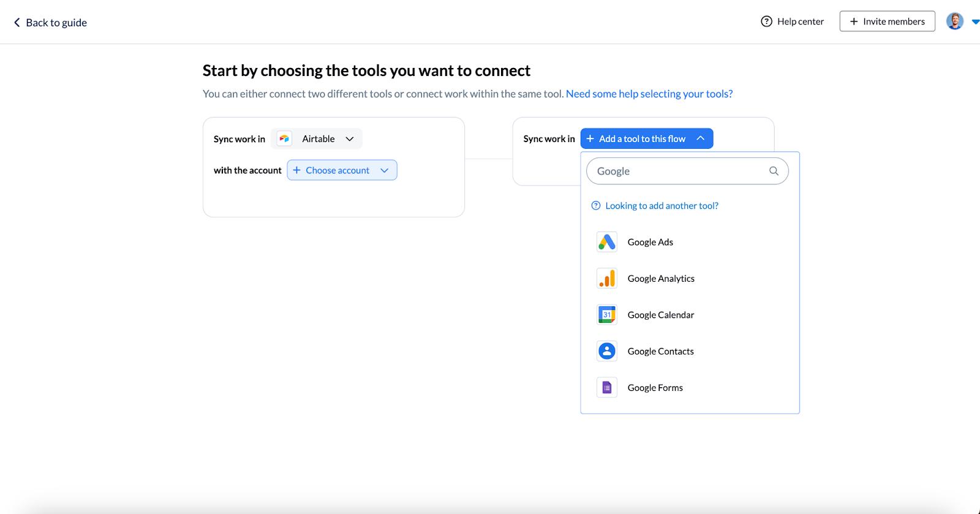The width and height of the screenshot is (980, 514).
Task: Click the Airtable tool name
Action: tap(318, 139)
